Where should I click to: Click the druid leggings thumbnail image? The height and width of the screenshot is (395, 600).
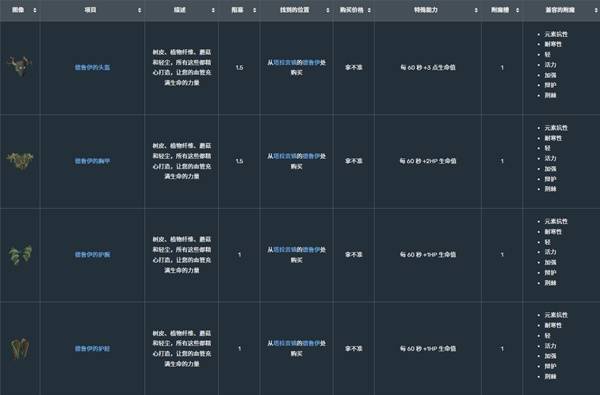pos(19,348)
